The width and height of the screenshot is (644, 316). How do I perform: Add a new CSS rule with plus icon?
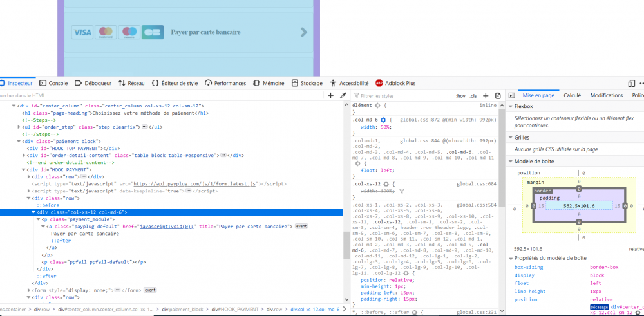click(486, 96)
